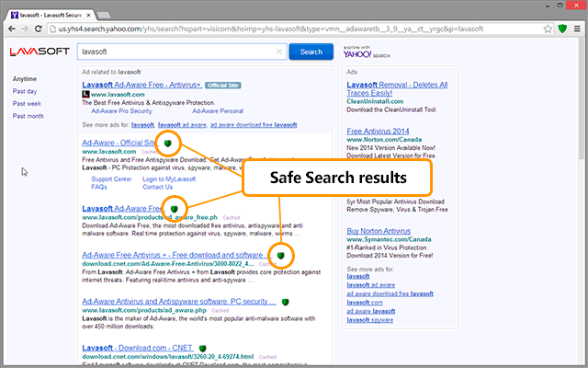Filter results by Past month
Viewport: 588px width, 368px height.
(x=28, y=116)
